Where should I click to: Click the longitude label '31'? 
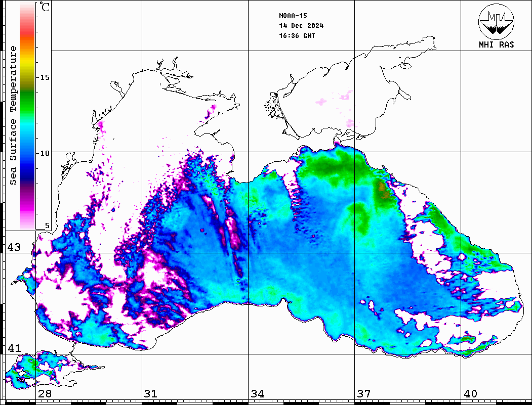point(151,394)
